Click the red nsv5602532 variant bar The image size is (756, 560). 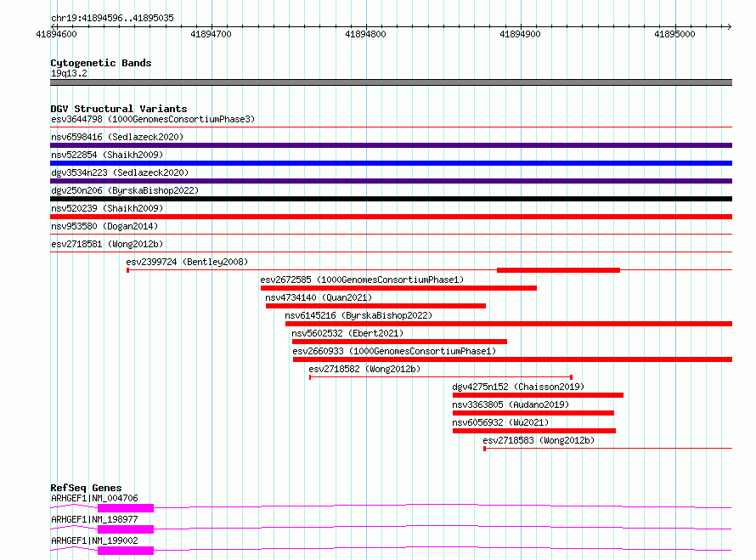399,342
